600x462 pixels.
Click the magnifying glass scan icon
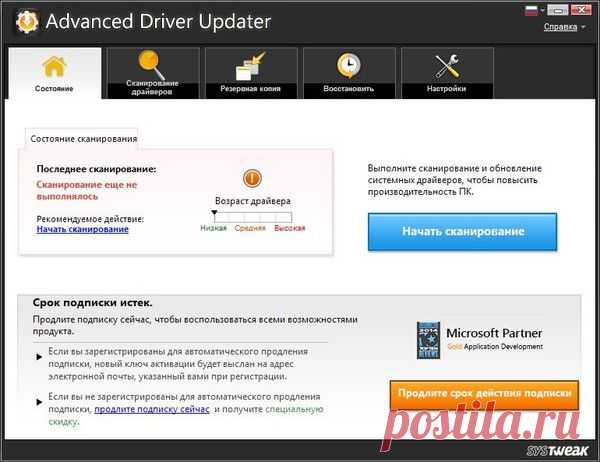[x=152, y=65]
